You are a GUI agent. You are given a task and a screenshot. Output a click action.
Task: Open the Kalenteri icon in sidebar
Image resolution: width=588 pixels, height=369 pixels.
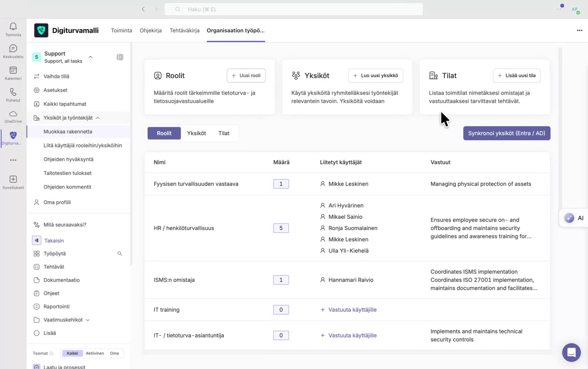13,73
